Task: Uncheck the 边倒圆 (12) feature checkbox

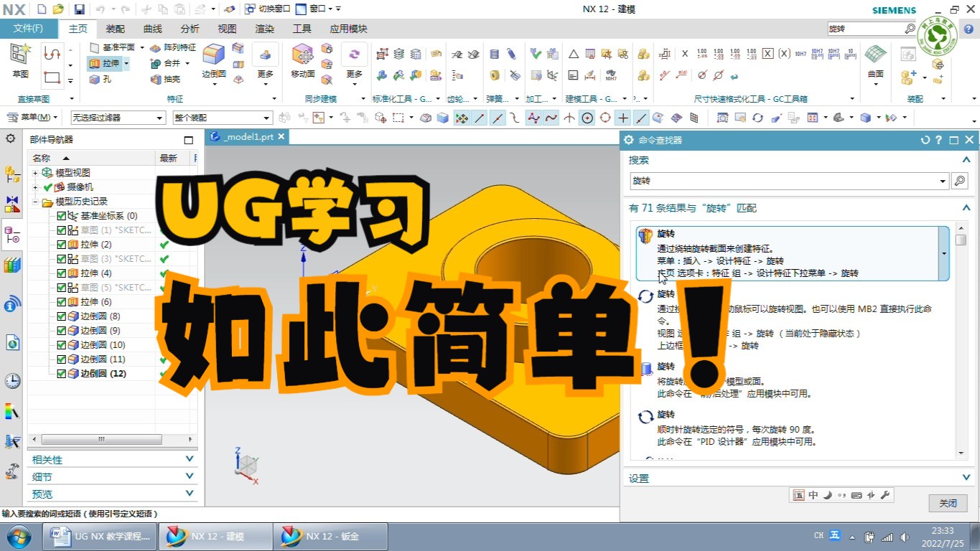Action: coord(61,373)
